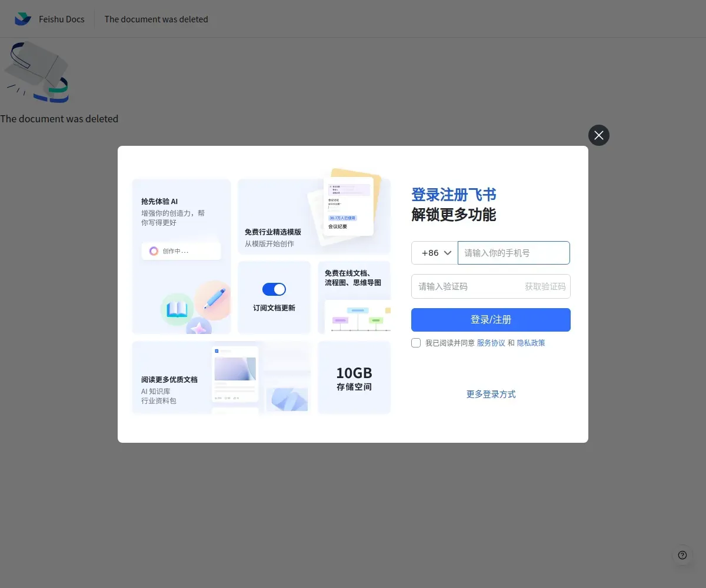
Task: Click the 创作中... AI status pill
Action: (181, 251)
